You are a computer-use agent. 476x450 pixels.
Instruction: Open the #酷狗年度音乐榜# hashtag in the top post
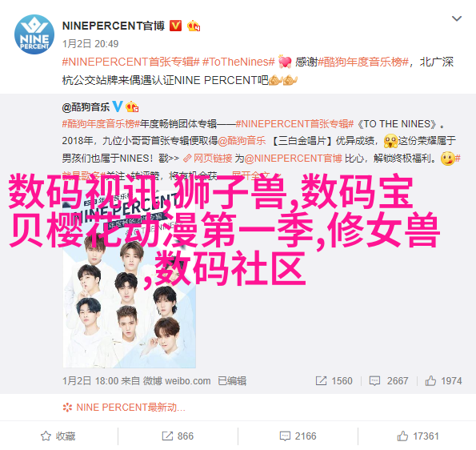pos(363,62)
